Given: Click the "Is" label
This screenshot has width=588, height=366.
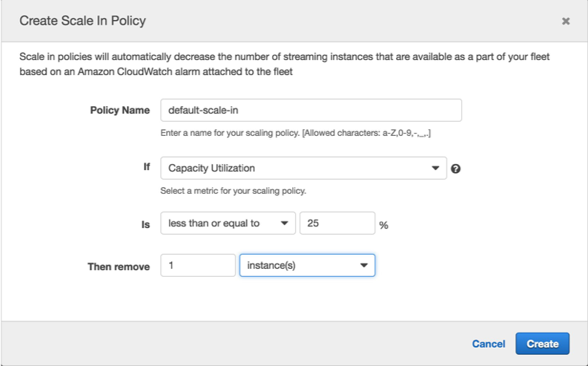Looking at the screenshot, I should click(145, 224).
